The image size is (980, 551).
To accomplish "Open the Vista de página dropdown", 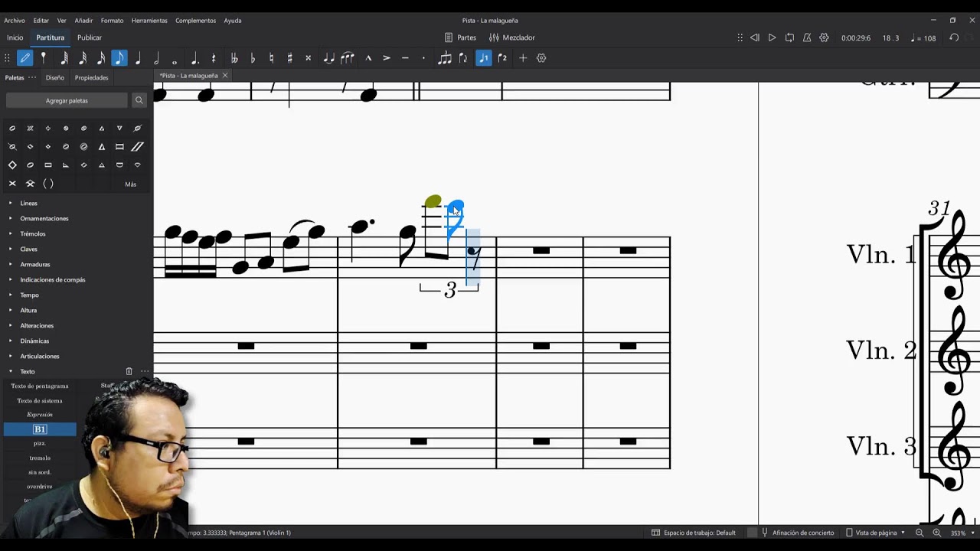I will [876, 533].
